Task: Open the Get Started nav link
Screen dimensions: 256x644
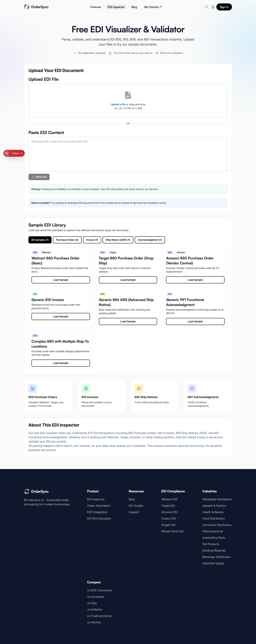Action: [153, 7]
